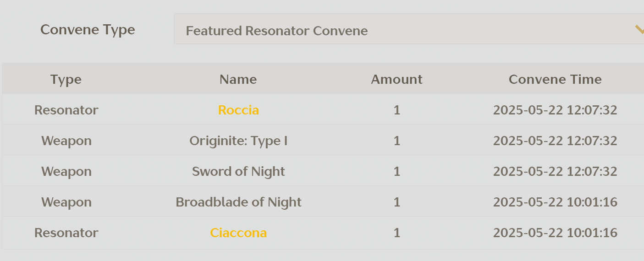Image resolution: width=644 pixels, height=261 pixels.
Task: Click the Amount column header
Action: tap(396, 79)
